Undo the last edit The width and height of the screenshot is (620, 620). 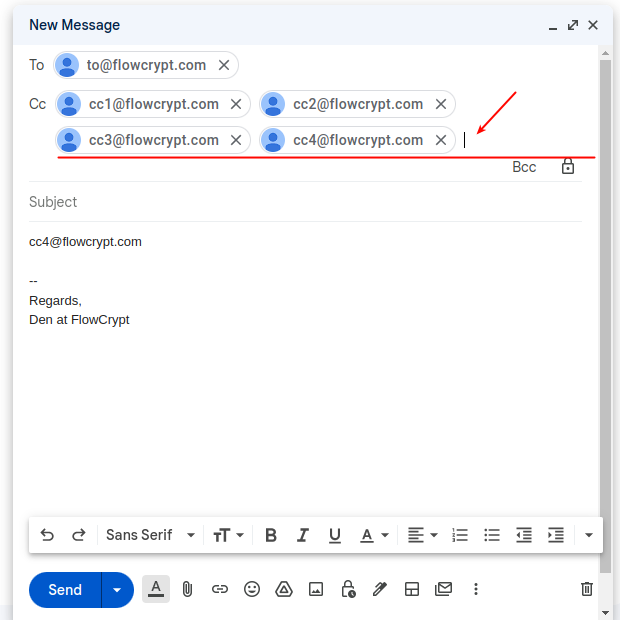tap(47, 535)
